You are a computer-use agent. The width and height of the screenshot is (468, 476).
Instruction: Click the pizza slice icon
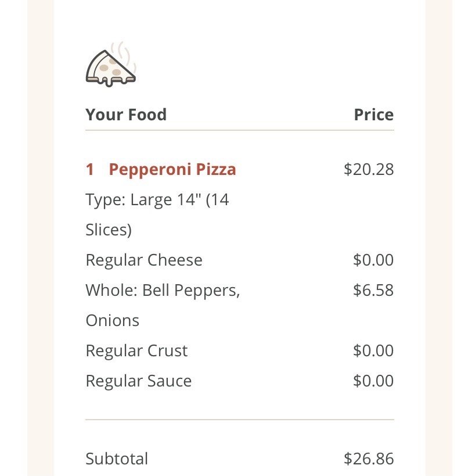coord(110,66)
